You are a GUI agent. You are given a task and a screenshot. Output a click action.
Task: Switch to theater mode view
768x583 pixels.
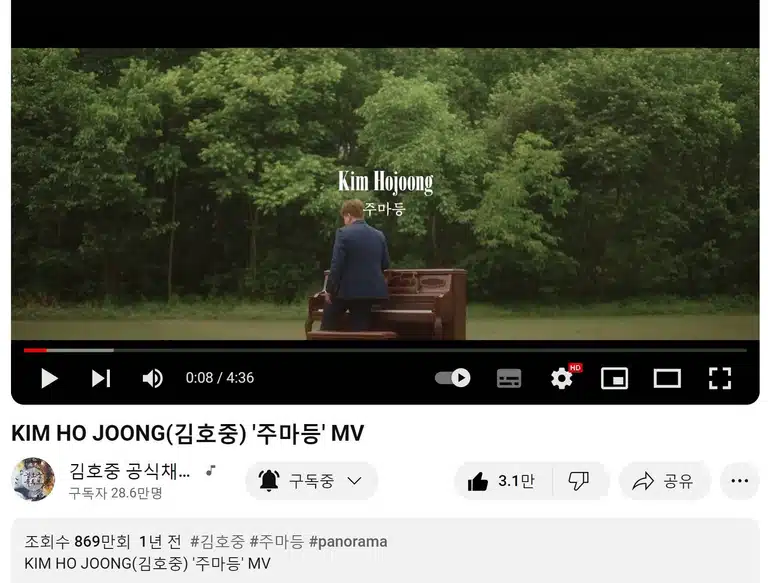click(667, 379)
